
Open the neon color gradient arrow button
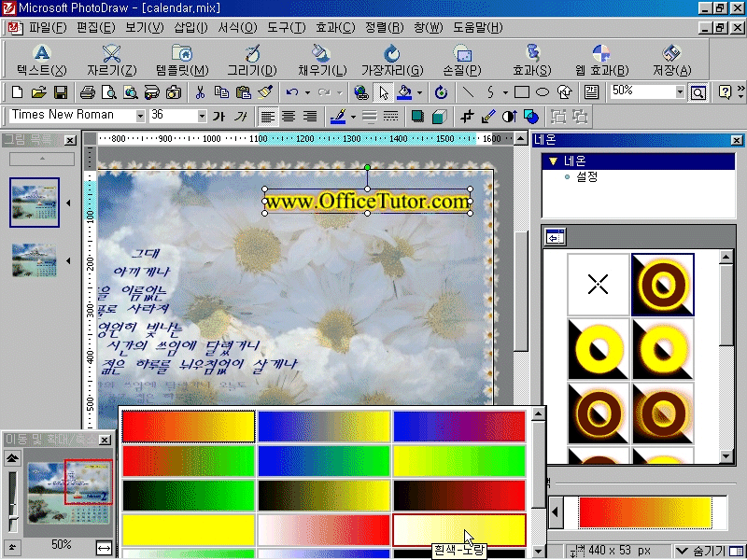(556, 511)
